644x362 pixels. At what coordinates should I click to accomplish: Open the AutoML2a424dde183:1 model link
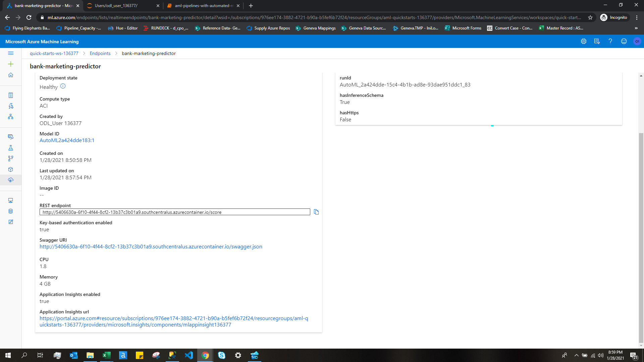67,140
